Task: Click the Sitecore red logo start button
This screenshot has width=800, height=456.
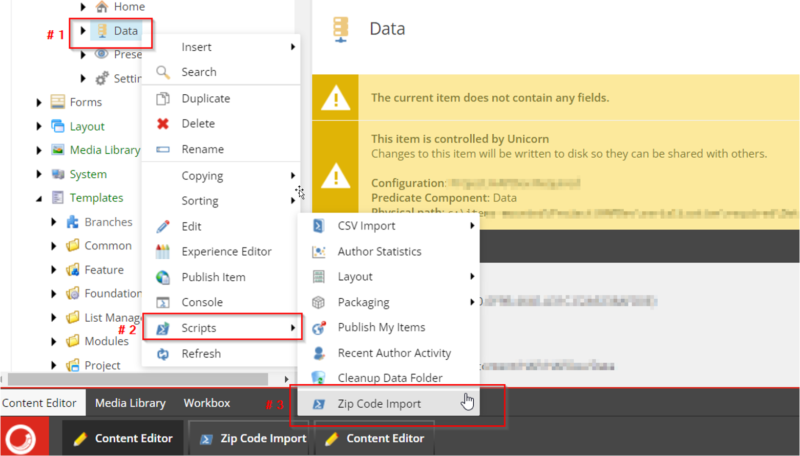Action: [19, 438]
